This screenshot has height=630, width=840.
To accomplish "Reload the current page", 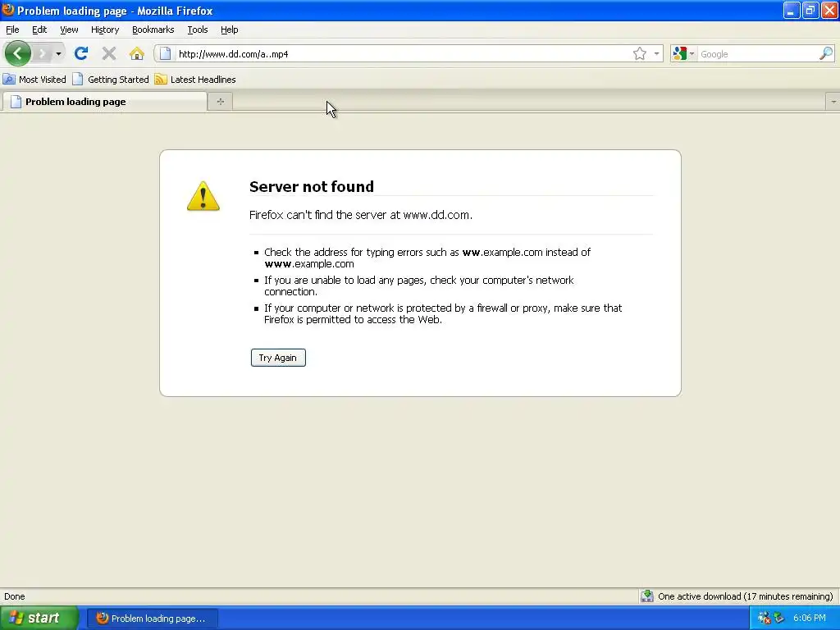I will tap(81, 53).
